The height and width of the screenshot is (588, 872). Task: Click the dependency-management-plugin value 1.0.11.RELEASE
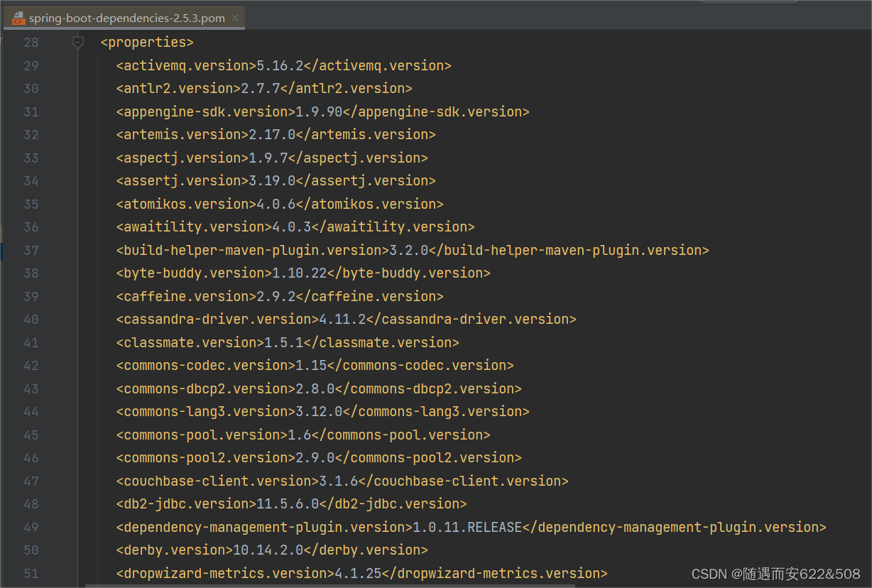pos(467,527)
